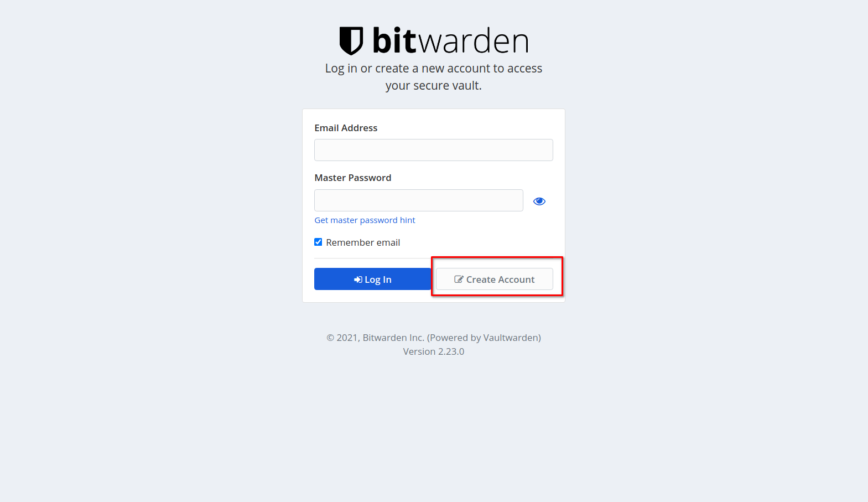The image size is (868, 502).
Task: Open the Create Account button
Action: pos(495,279)
